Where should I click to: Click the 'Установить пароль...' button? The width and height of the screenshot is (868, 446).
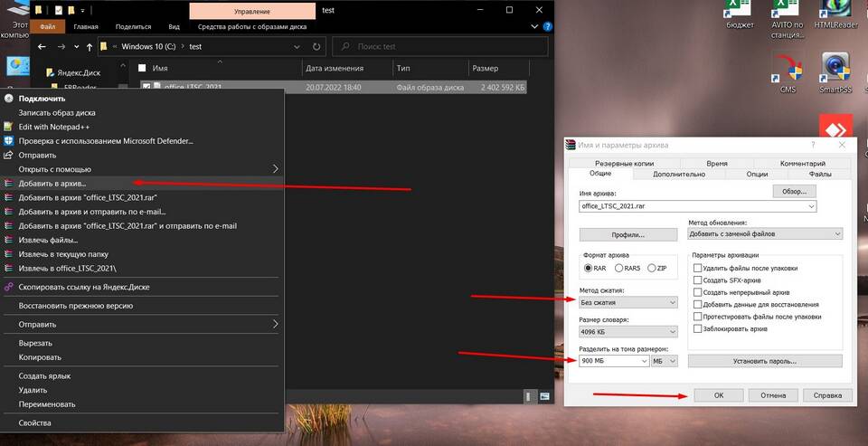tap(765, 361)
